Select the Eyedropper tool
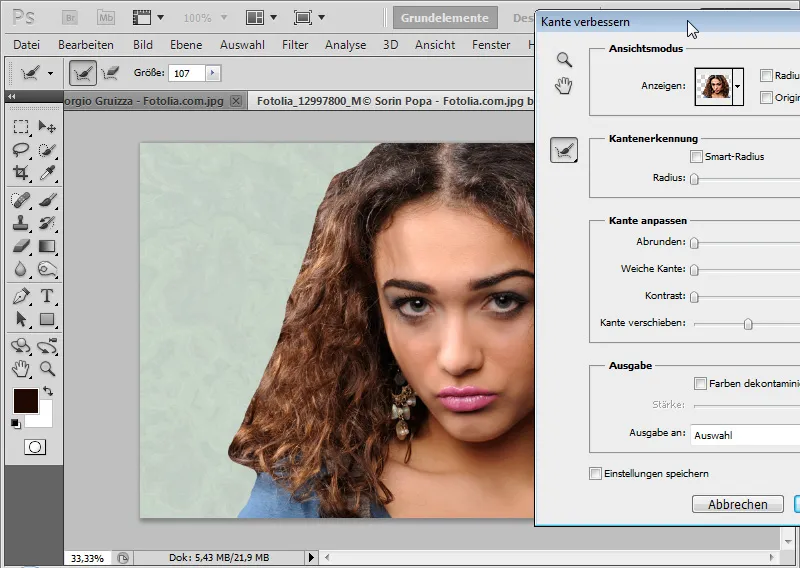Viewport: 800px width, 568px height. point(47,173)
